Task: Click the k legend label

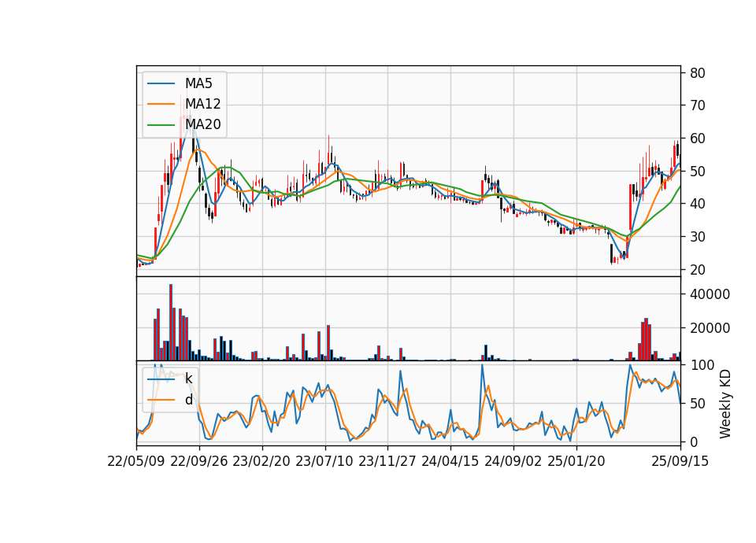Action: [188, 379]
